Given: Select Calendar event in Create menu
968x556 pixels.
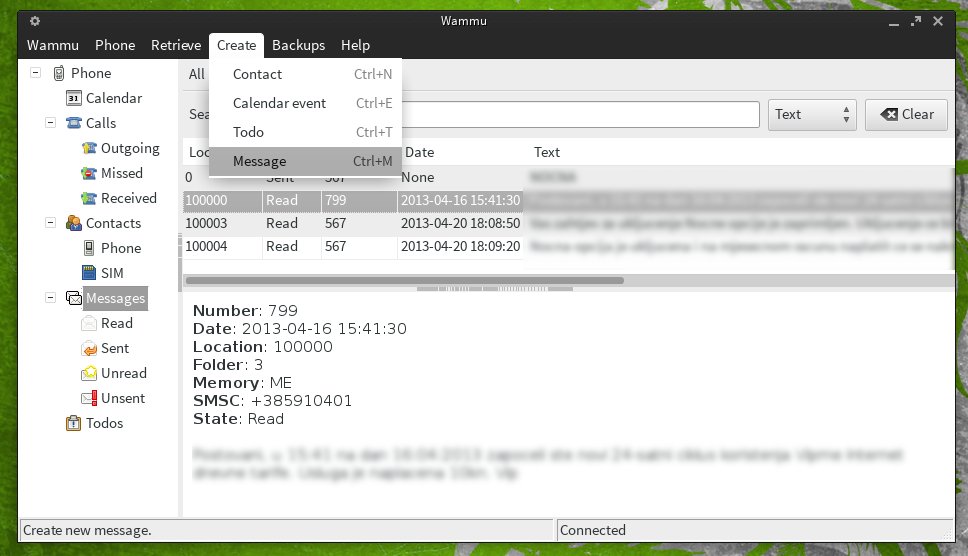Looking at the screenshot, I should pyautogui.click(x=280, y=103).
